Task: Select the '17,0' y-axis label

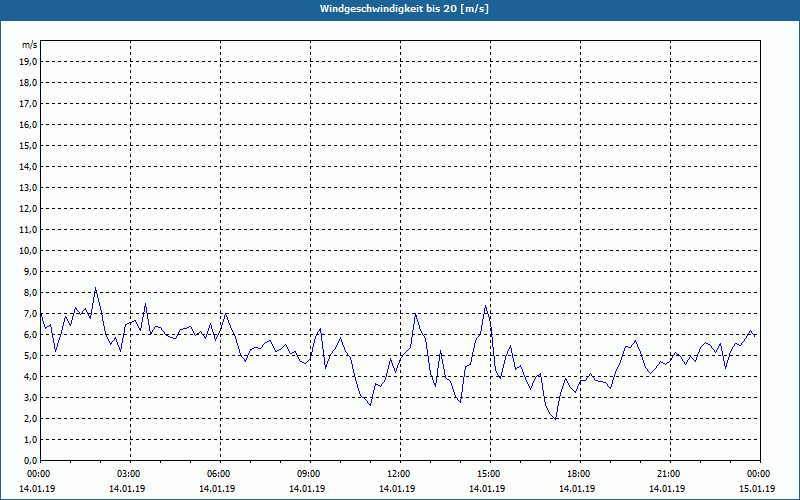Action: click(x=28, y=104)
